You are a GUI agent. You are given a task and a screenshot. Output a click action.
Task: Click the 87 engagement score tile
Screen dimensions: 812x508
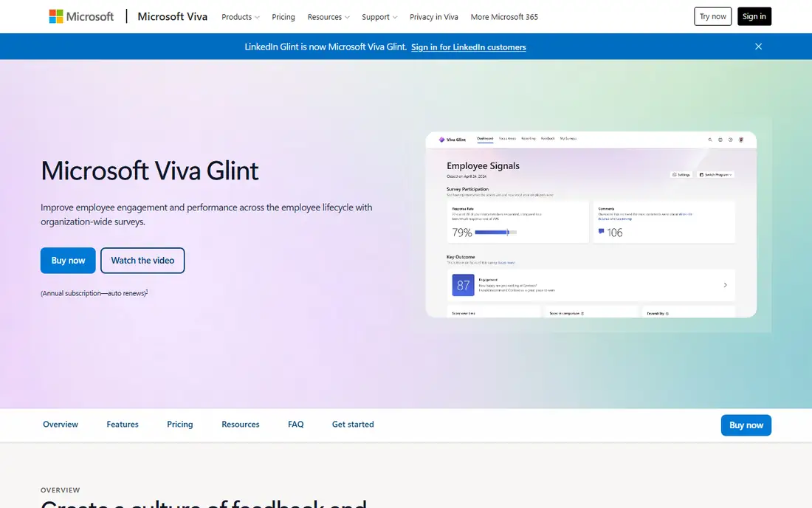(x=463, y=285)
